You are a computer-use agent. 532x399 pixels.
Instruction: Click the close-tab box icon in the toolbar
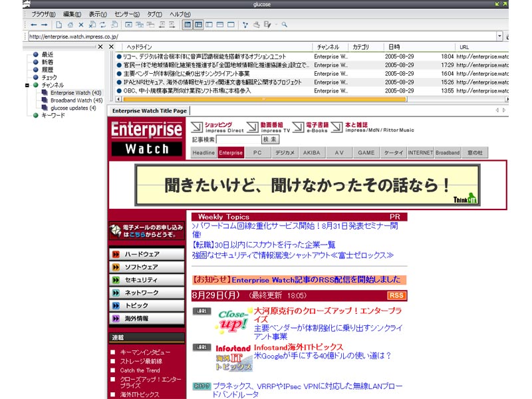point(128,25)
